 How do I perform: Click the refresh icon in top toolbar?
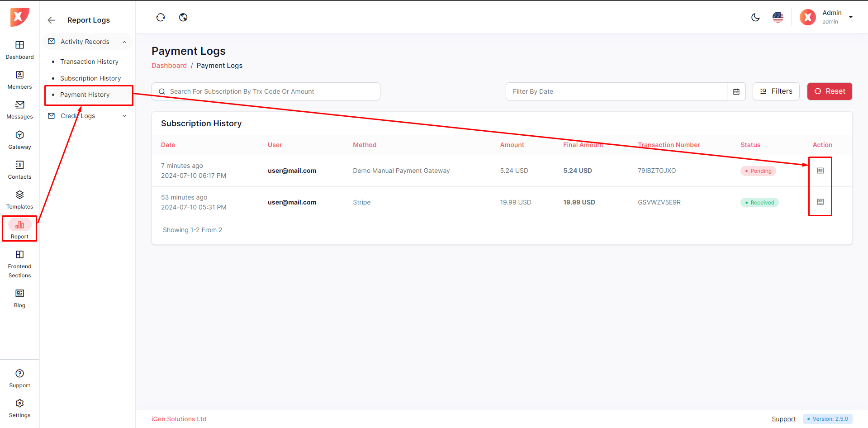tap(161, 18)
